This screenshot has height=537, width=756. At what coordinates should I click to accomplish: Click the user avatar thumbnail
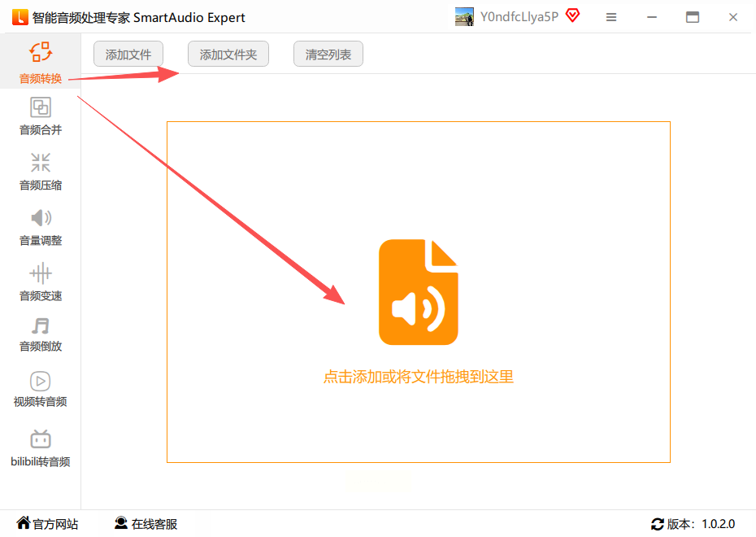(464, 17)
